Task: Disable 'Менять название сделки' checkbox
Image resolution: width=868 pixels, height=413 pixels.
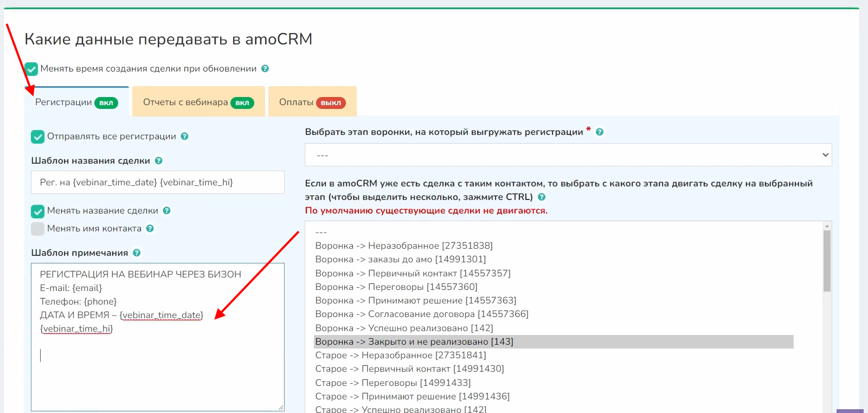Action: [x=37, y=211]
